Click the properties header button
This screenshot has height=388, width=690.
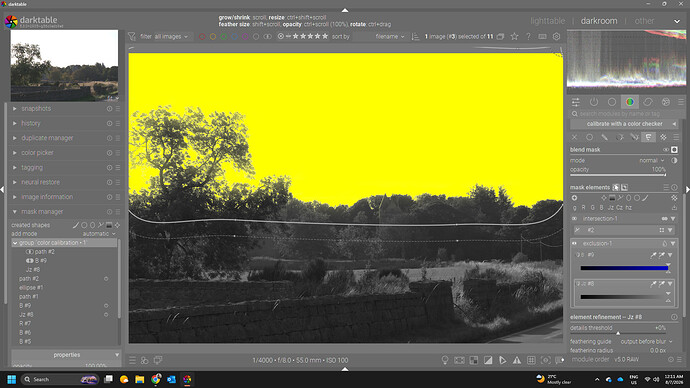coord(66,355)
